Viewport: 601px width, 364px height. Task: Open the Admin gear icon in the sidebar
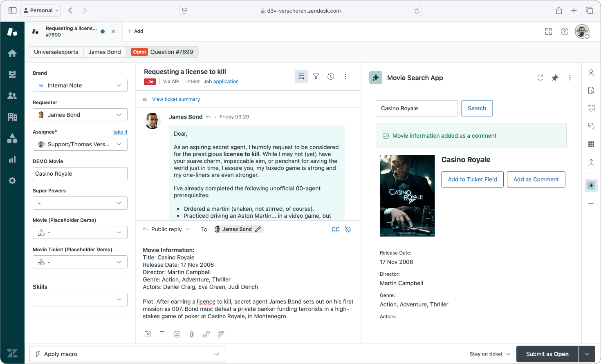(12, 181)
